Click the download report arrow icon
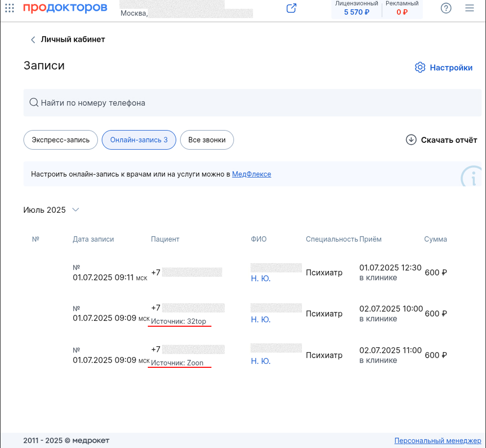486x448 pixels. click(411, 140)
